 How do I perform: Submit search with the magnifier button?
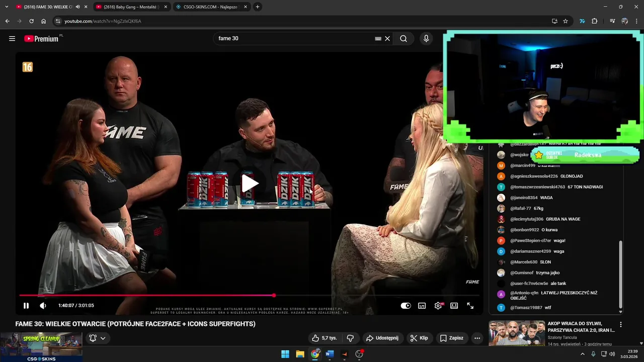point(404,38)
